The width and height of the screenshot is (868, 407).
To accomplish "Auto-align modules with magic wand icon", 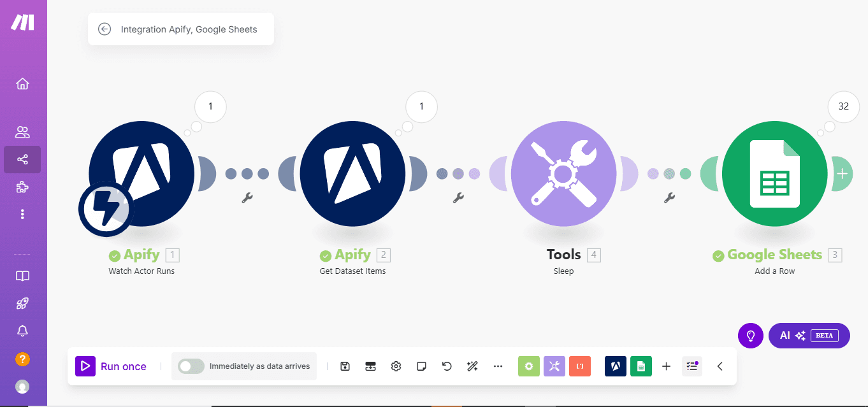I will click(472, 366).
